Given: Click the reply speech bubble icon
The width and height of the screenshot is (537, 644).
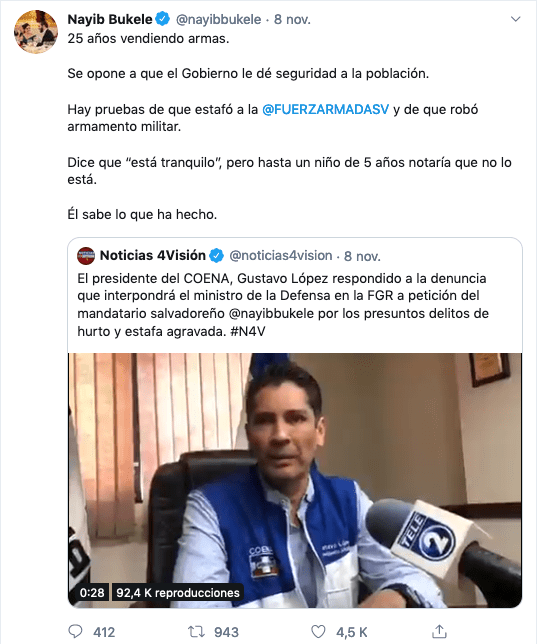Looking at the screenshot, I should coord(75,631).
